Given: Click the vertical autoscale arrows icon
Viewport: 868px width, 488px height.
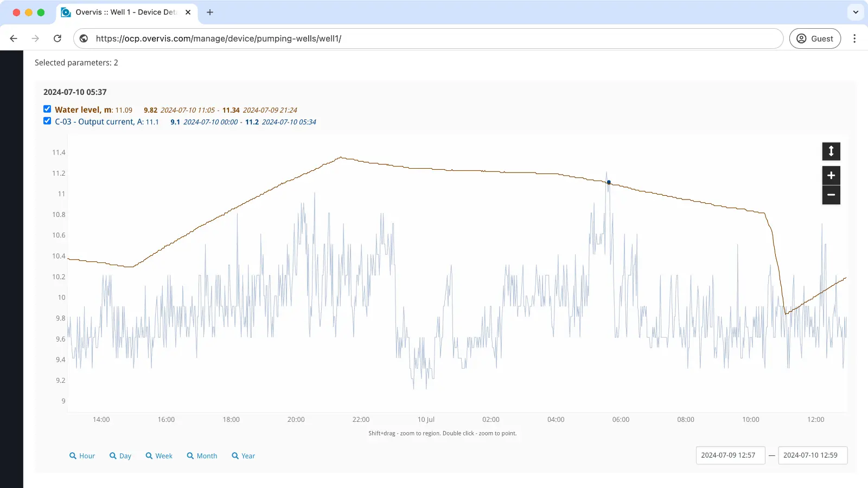Looking at the screenshot, I should pos(831,151).
